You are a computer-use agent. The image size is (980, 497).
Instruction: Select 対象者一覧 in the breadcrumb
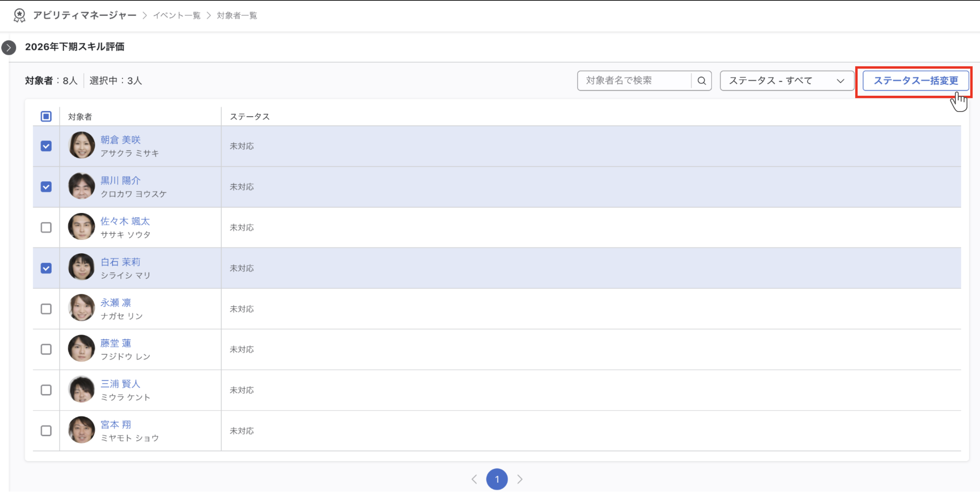click(237, 16)
